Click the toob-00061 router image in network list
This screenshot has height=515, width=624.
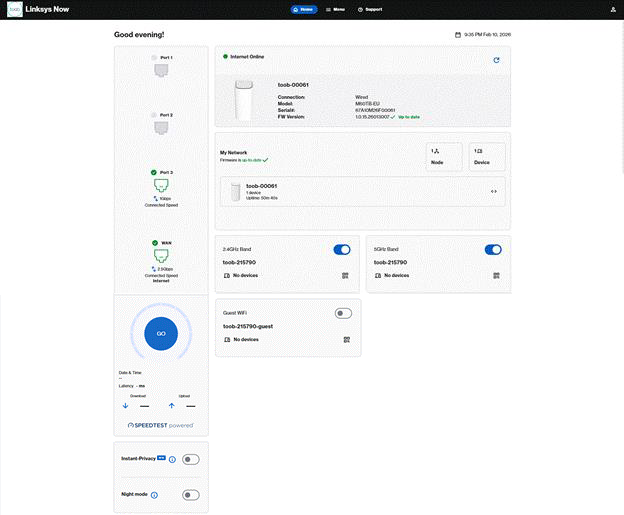coord(236,192)
